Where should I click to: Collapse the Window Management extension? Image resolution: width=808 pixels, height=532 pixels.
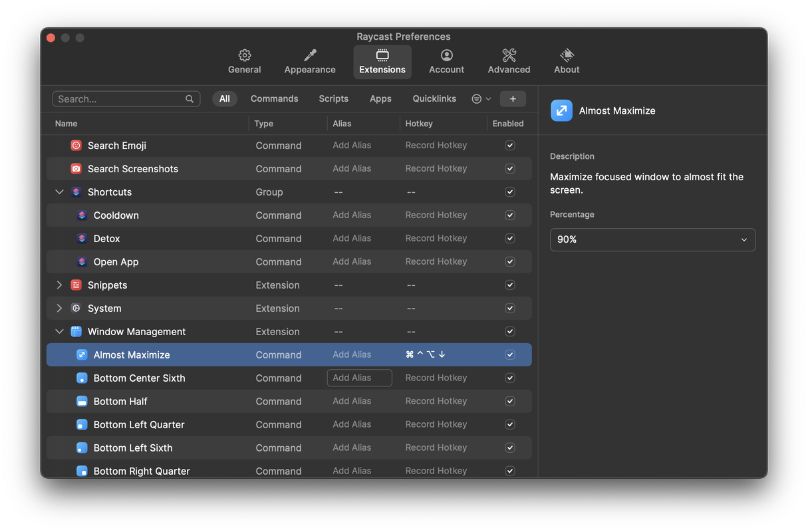pyautogui.click(x=59, y=331)
